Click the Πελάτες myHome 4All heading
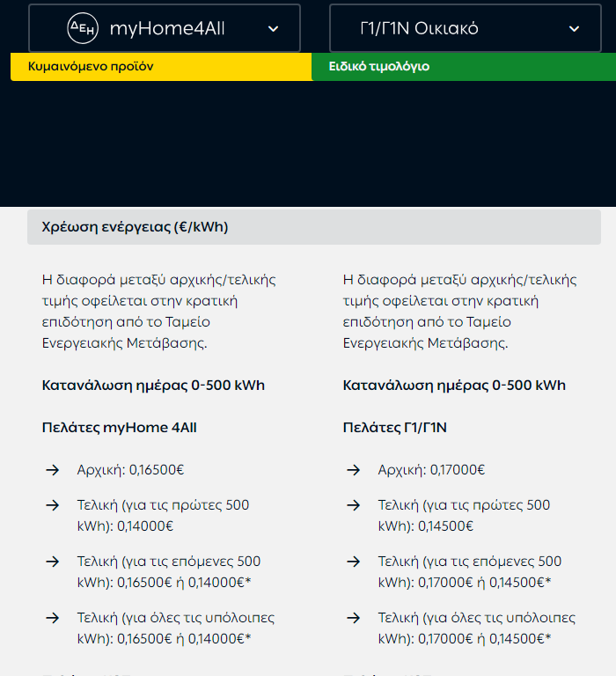The height and width of the screenshot is (676, 616). (x=119, y=428)
